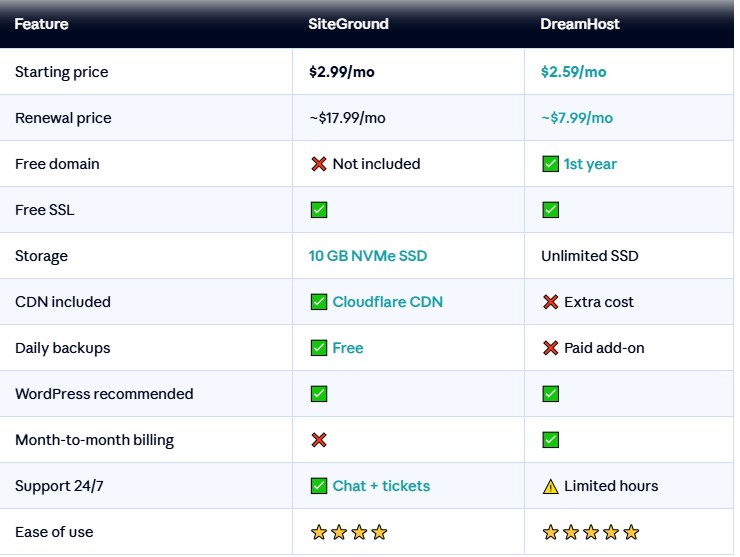The width and height of the screenshot is (740, 557).
Task: Click DreamHost's check in the WordPress recommended row
Action: pos(550,394)
